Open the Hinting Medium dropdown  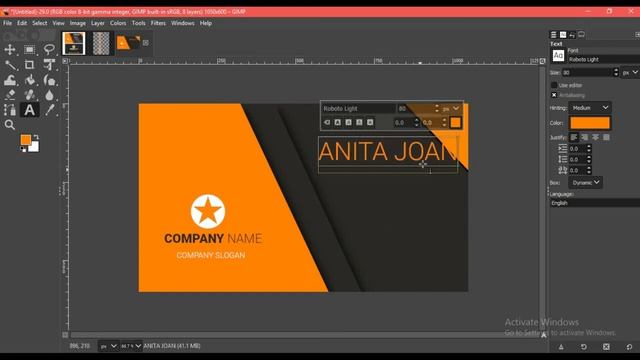(590, 108)
